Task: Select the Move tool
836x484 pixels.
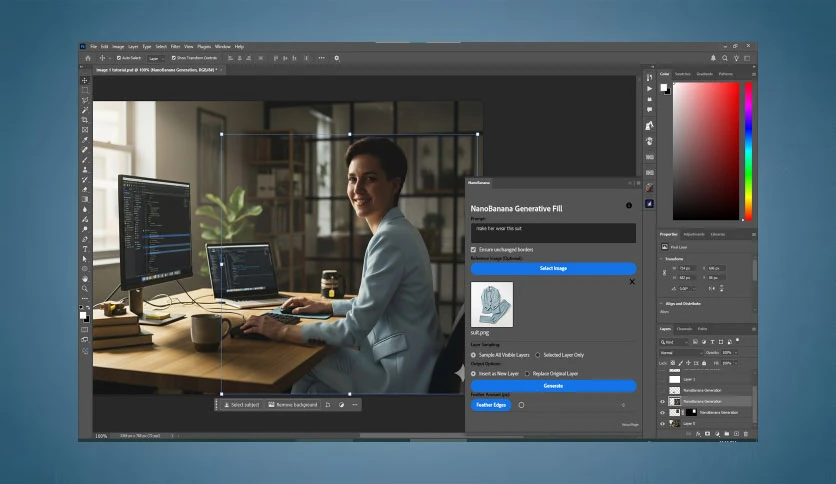Action: pos(85,80)
